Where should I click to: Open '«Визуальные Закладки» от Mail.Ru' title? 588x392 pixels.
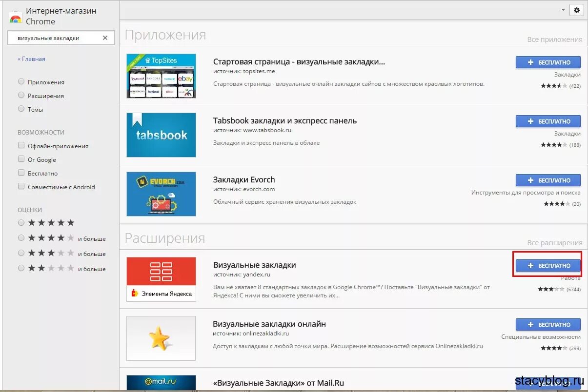pos(279,383)
